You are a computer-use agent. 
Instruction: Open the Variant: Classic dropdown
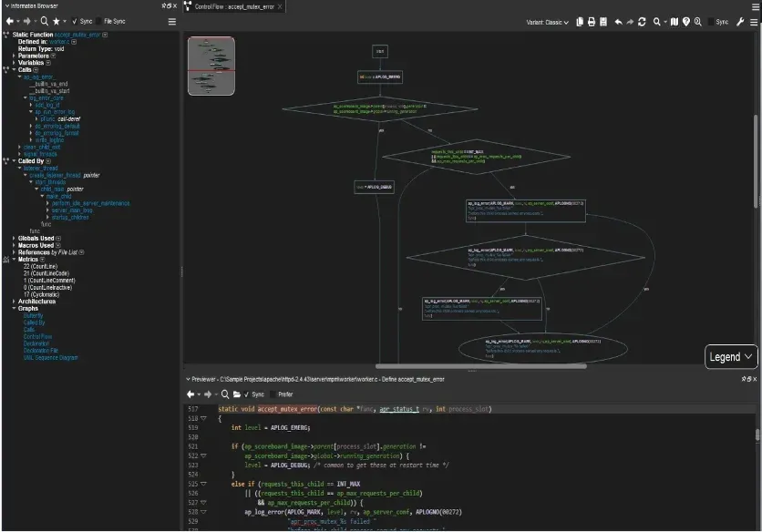[x=547, y=23]
